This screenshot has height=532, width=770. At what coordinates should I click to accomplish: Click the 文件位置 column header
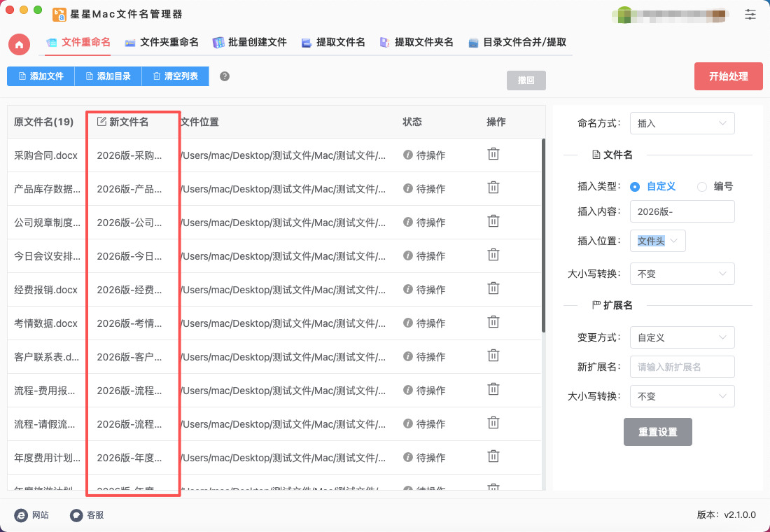point(200,122)
